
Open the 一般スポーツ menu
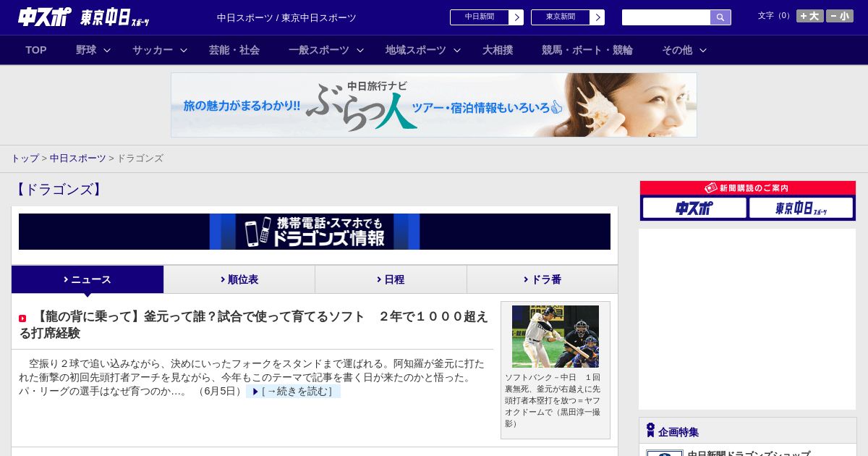pyautogui.click(x=319, y=50)
